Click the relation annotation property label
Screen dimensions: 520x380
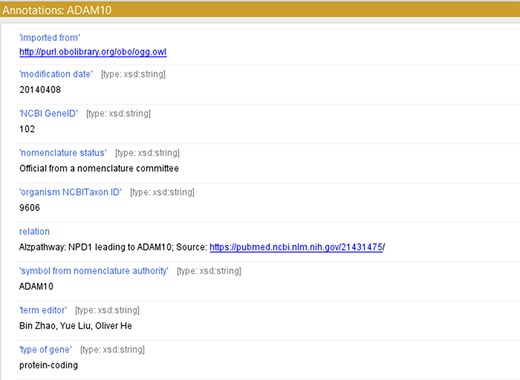[34, 231]
